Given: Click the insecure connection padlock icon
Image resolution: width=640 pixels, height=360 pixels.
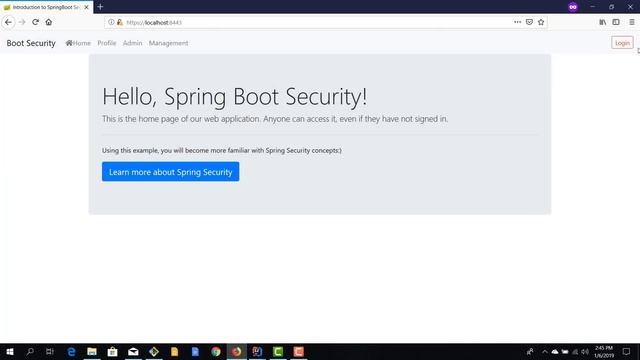Looking at the screenshot, I should pos(120,22).
